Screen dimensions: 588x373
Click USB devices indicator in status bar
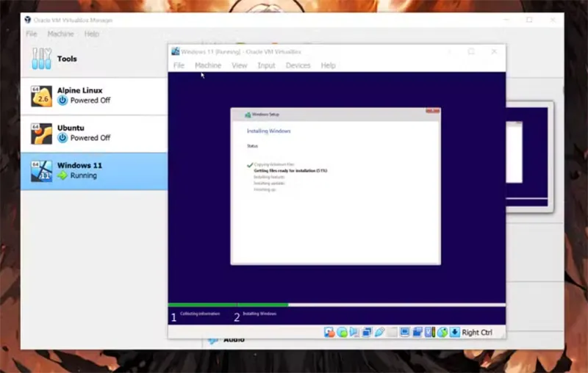379,332
